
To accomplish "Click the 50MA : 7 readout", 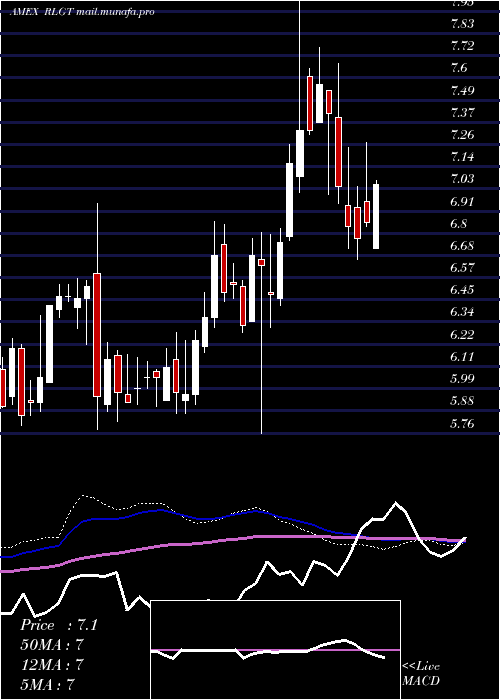I will click(52, 645).
